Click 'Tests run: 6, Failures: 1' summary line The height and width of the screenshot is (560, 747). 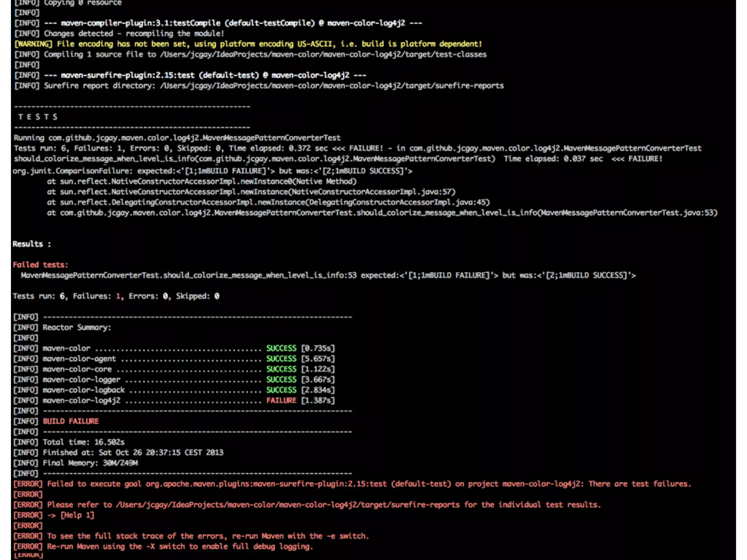pos(116,296)
